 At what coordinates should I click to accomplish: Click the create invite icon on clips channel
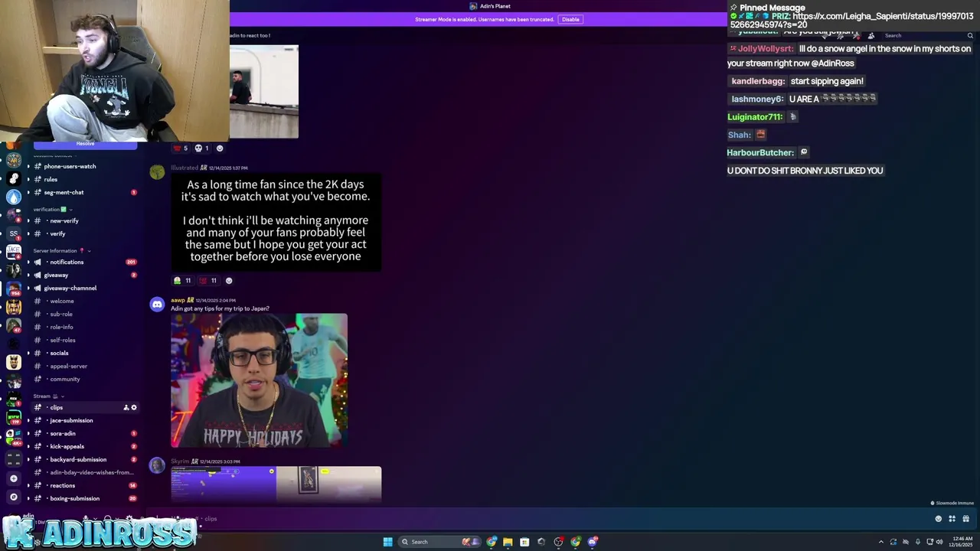[x=126, y=407]
